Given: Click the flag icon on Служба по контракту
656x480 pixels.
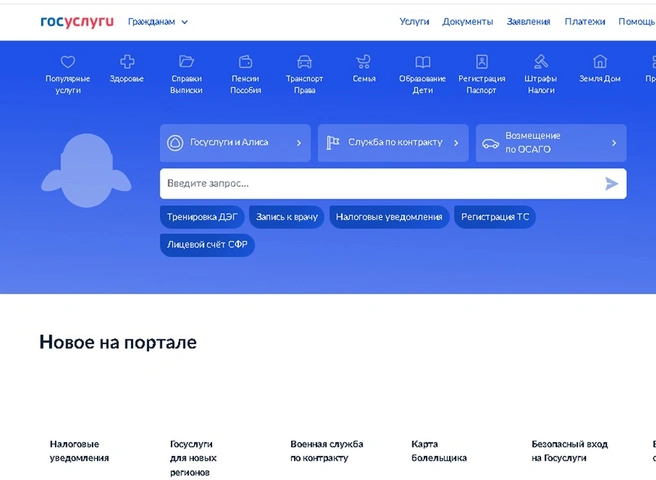Looking at the screenshot, I should coord(333,143).
